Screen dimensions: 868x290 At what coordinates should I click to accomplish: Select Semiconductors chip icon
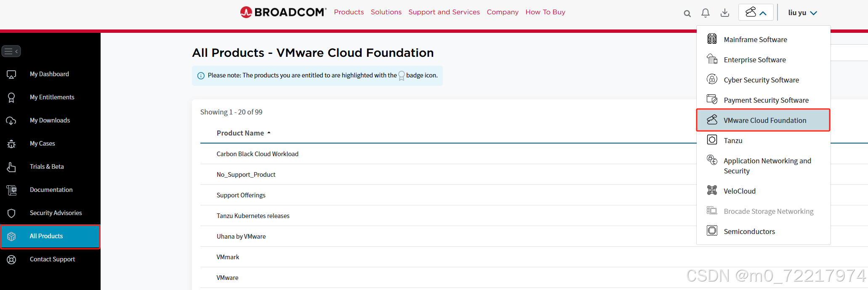coord(712,231)
